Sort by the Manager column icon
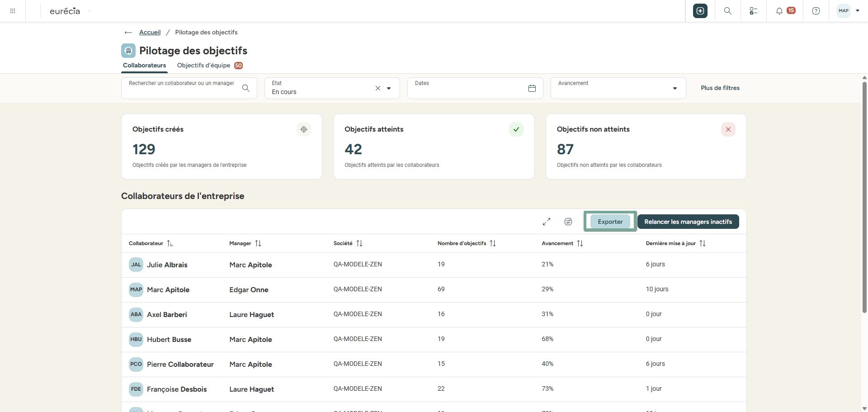Screen dimensions: 868x412 [258, 243]
